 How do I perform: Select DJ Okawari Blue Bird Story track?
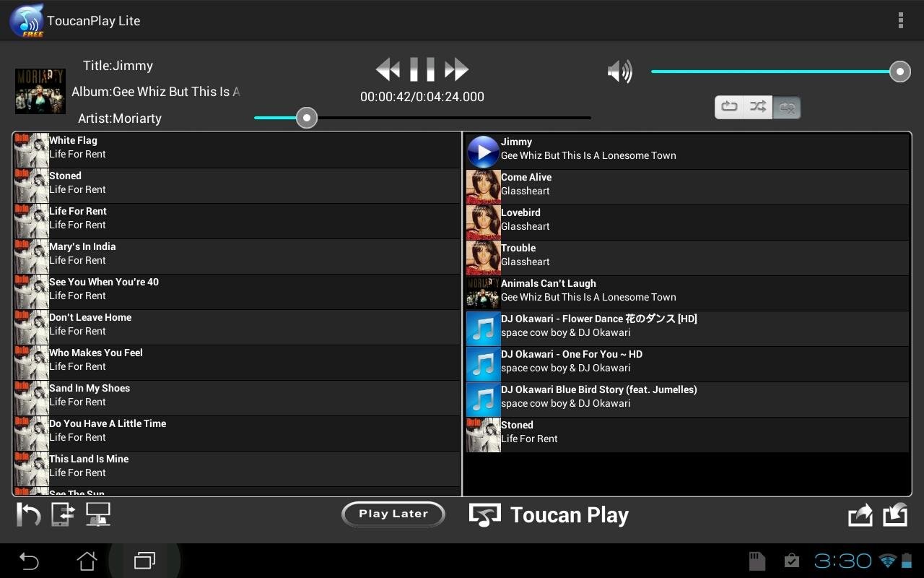[687, 400]
